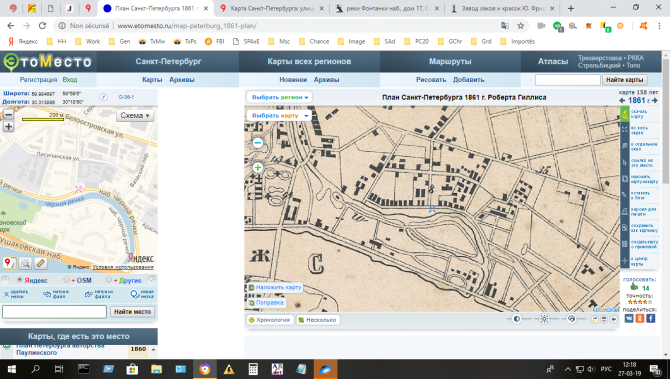Screen dimensions: 670x379
Task: Open the Вход login link
Action: [70, 79]
